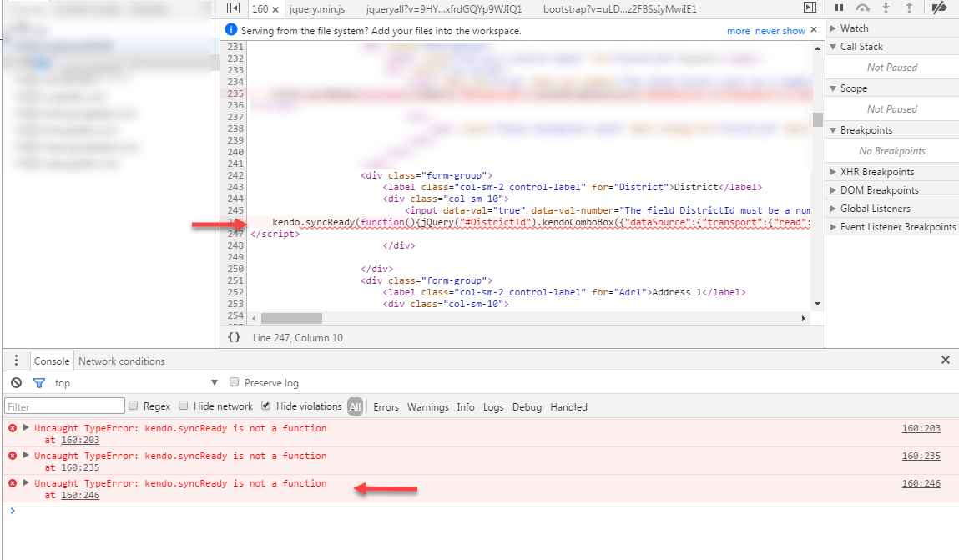Screen dimensions: 959x560
Task: Clear the console
Action: [17, 383]
